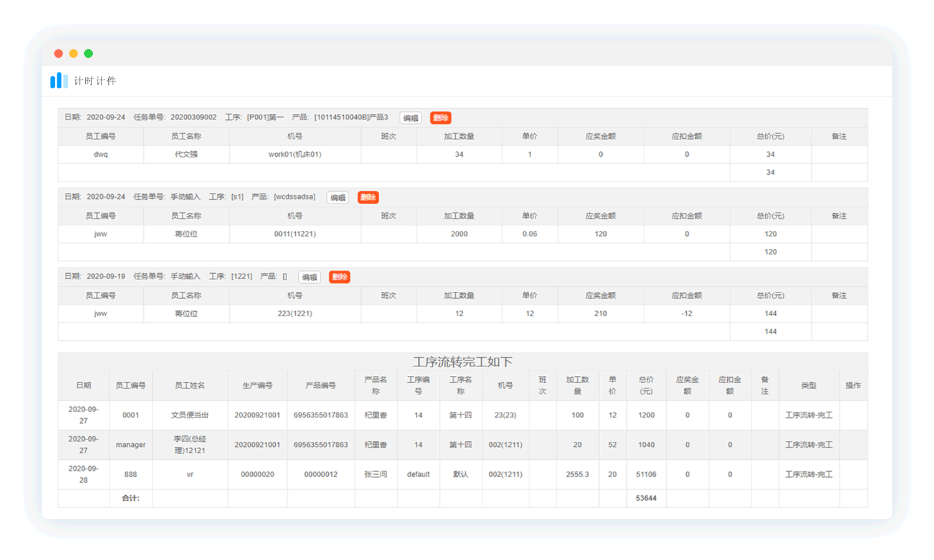Screen dimensions: 934x560
Task: Click the manager employee number cell
Action: click(131, 445)
